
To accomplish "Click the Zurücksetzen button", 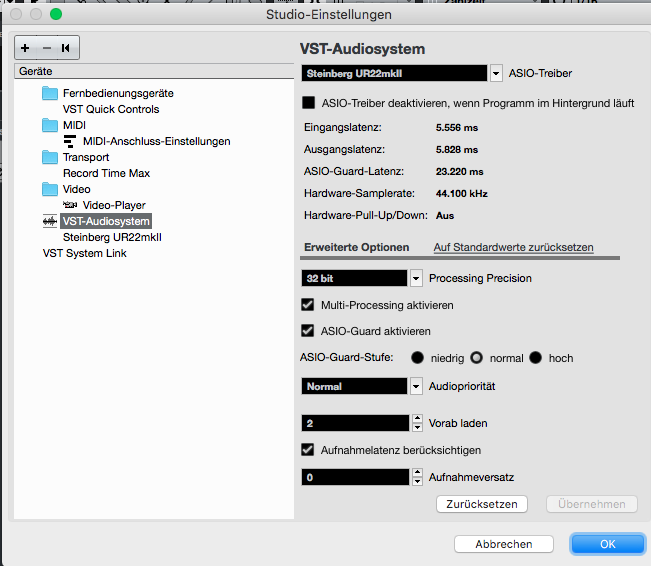I will tap(482, 504).
